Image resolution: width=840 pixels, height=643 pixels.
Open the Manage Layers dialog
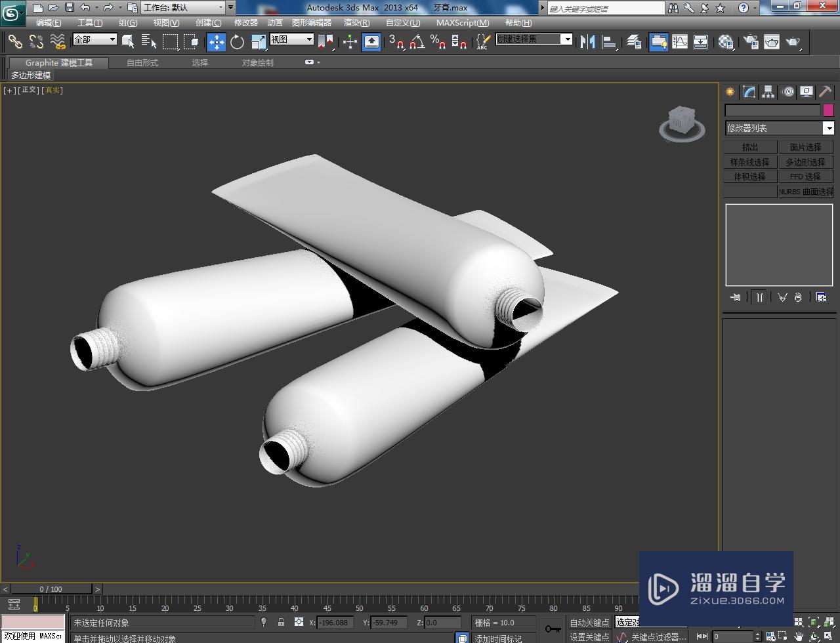[x=634, y=42]
